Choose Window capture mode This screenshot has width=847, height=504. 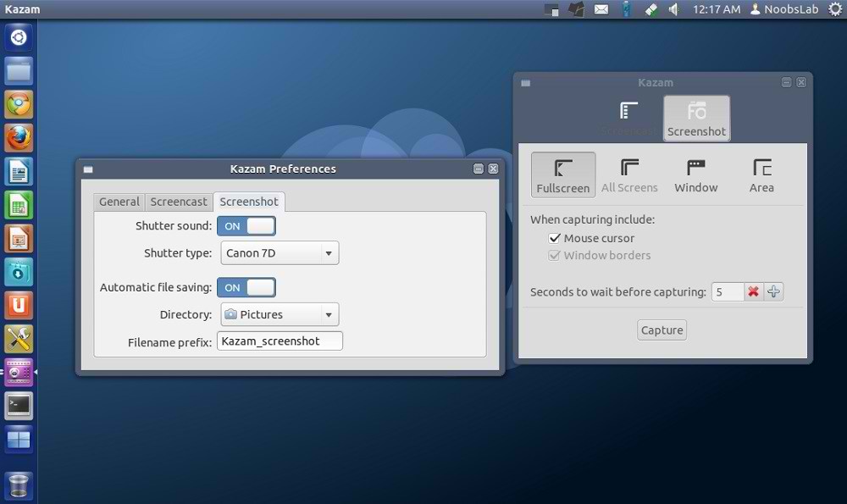click(695, 174)
